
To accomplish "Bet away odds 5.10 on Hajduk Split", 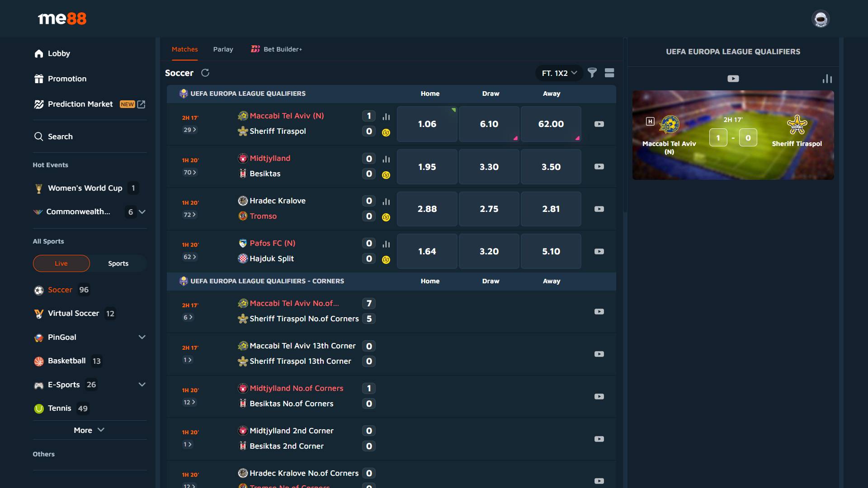I will pyautogui.click(x=551, y=251).
